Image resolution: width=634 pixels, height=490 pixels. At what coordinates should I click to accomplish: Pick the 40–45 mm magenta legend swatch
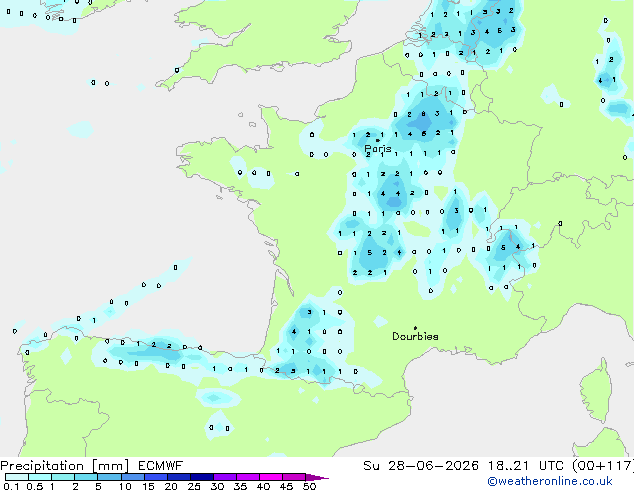pyautogui.click(x=271, y=477)
